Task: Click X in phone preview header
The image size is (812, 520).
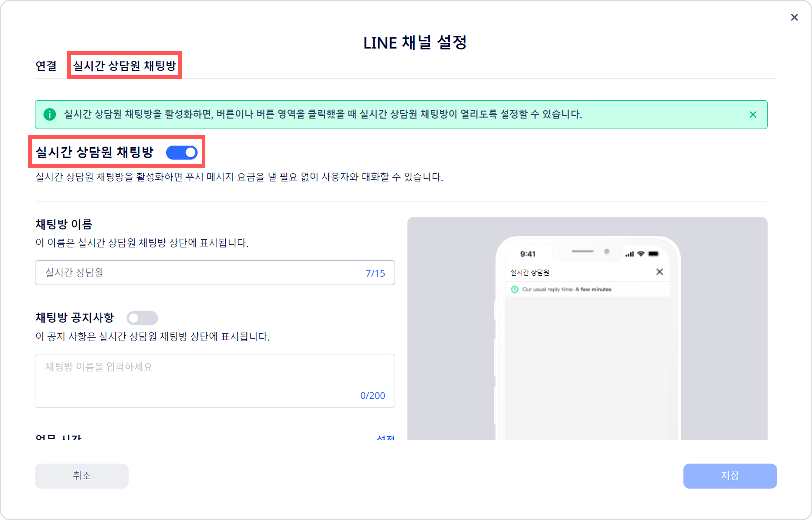Action: click(659, 272)
